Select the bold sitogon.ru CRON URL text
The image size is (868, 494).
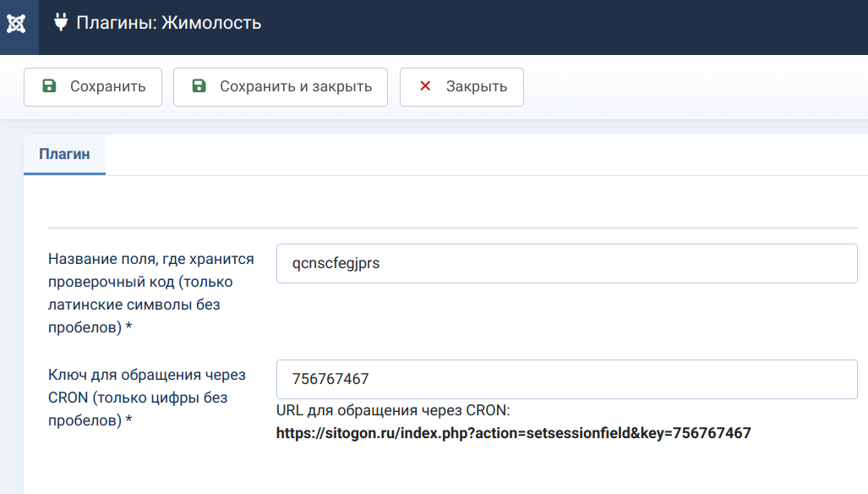[x=514, y=433]
